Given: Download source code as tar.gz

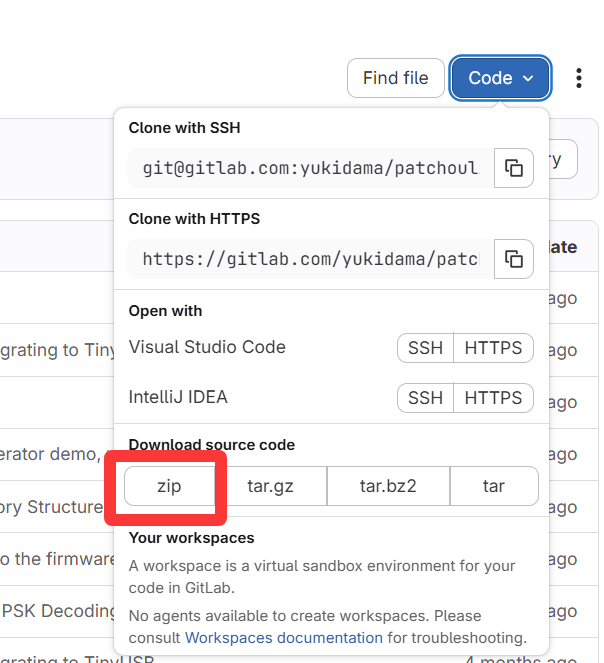Looking at the screenshot, I should tap(271, 487).
